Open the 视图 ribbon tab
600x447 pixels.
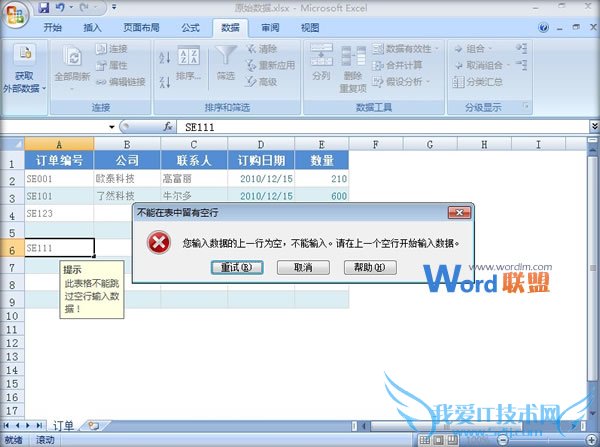pos(310,28)
